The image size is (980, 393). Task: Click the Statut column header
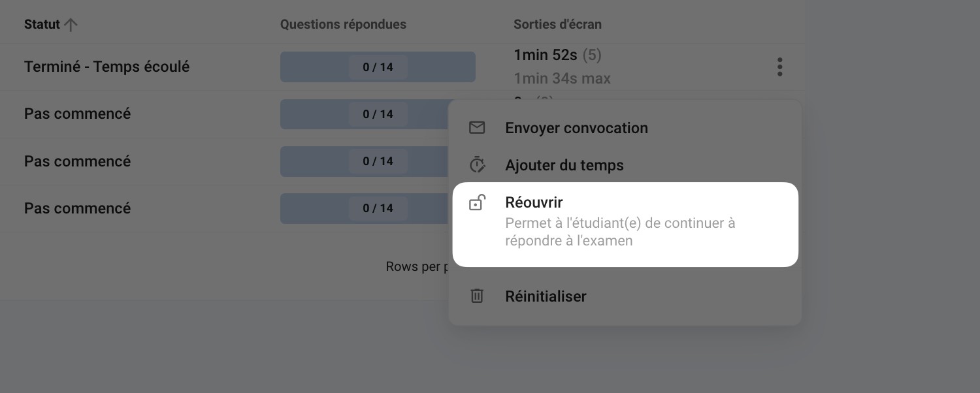pos(42,25)
